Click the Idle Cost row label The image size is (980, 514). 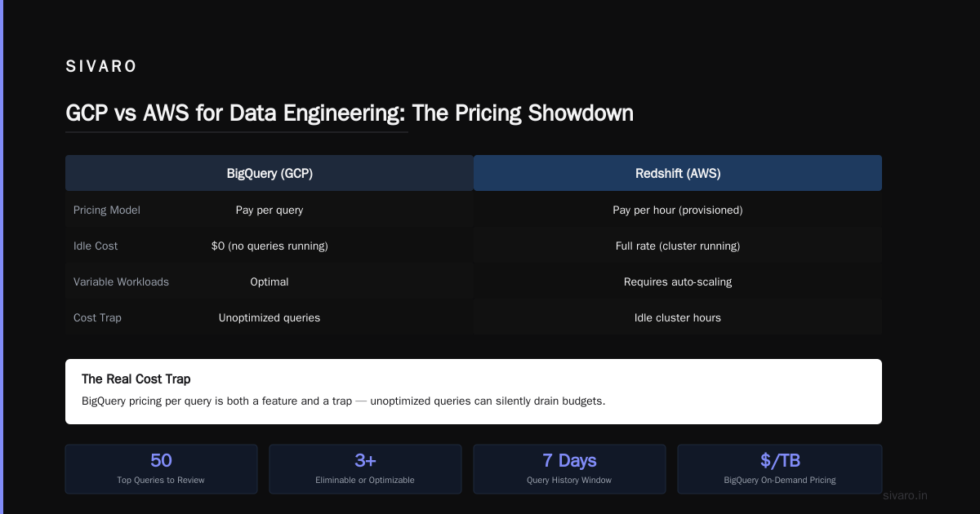(x=96, y=246)
